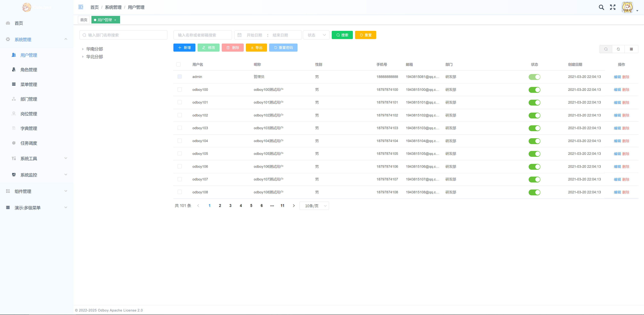Viewport: 644px width, 315px height.
Task: Toggle status switch for odboy100
Action: pos(534,90)
